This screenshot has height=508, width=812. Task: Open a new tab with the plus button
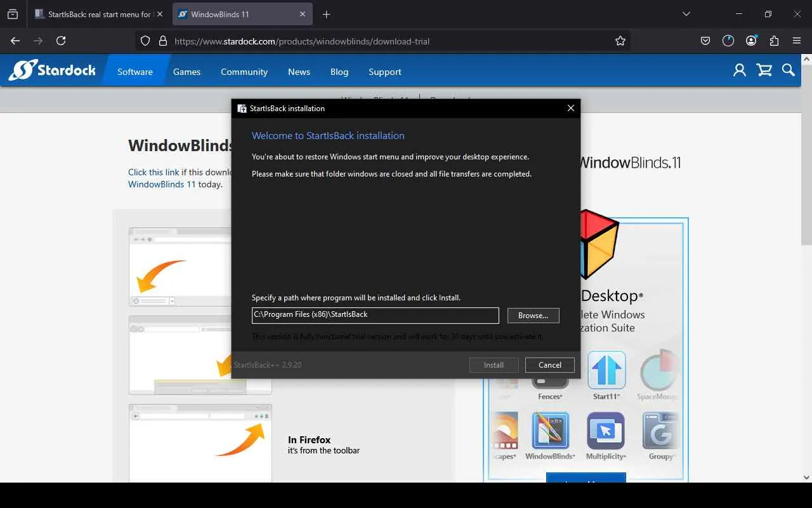326,14
